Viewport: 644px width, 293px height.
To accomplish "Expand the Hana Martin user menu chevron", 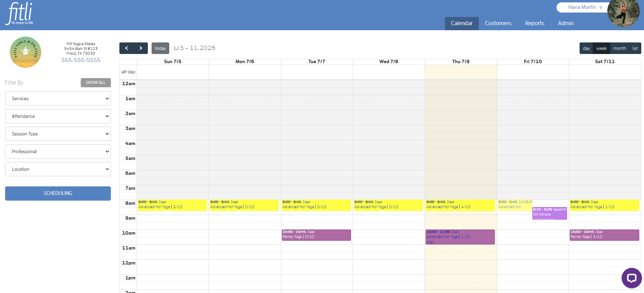I will [601, 7].
